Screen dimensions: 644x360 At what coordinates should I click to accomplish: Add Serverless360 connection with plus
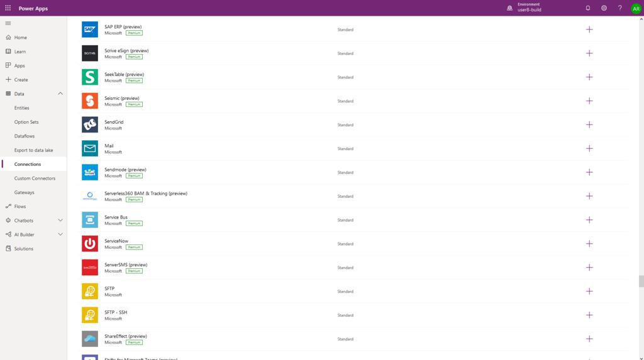click(x=589, y=196)
